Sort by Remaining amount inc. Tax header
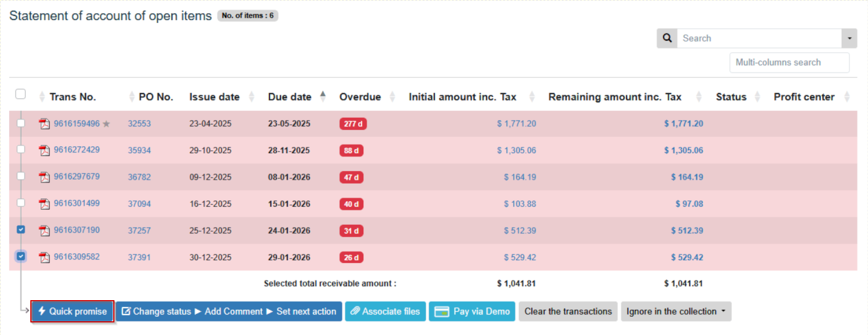 point(615,97)
